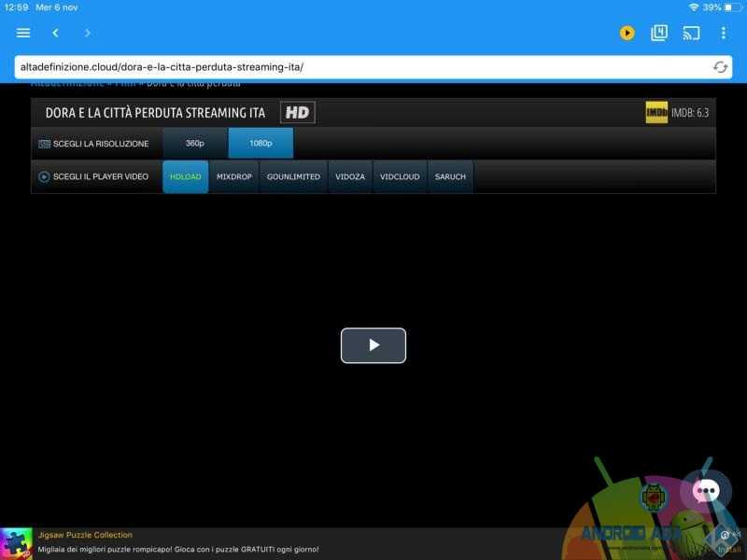Choose the SARUCH player
This screenshot has height=560, width=747.
[450, 176]
